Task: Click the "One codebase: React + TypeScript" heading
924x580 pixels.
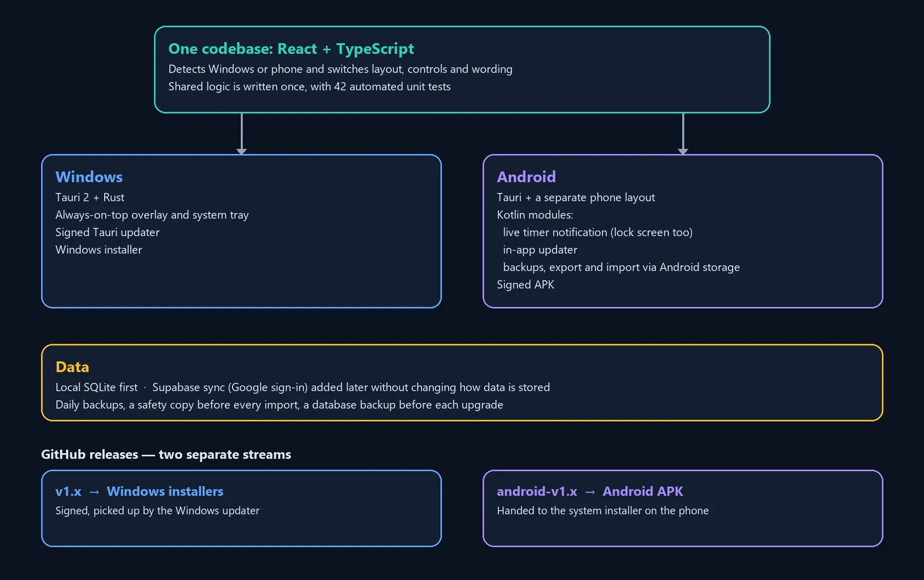Action: pos(291,49)
